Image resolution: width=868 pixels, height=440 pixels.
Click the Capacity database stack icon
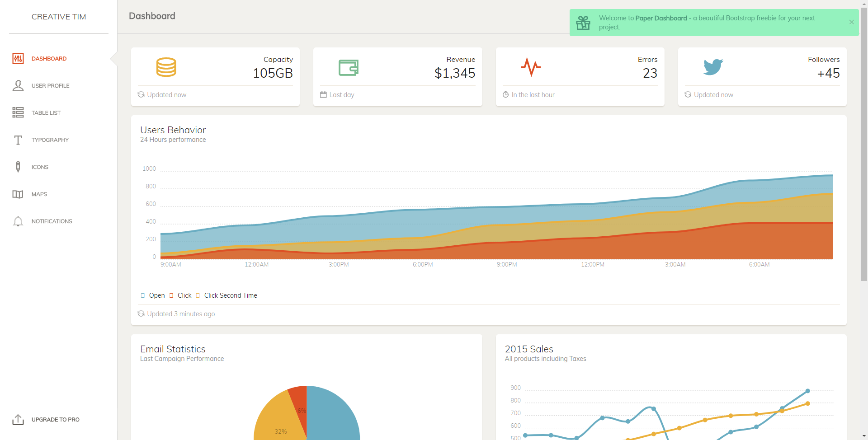point(166,67)
